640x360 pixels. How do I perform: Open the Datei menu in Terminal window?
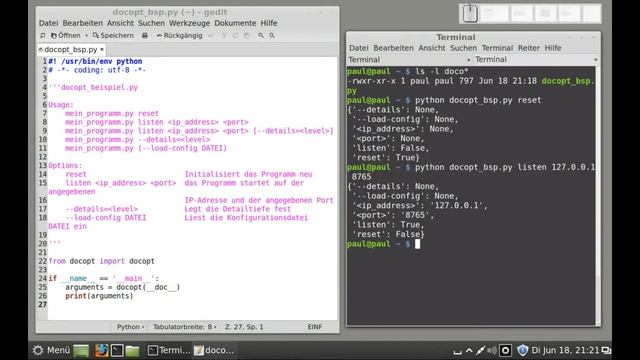358,48
